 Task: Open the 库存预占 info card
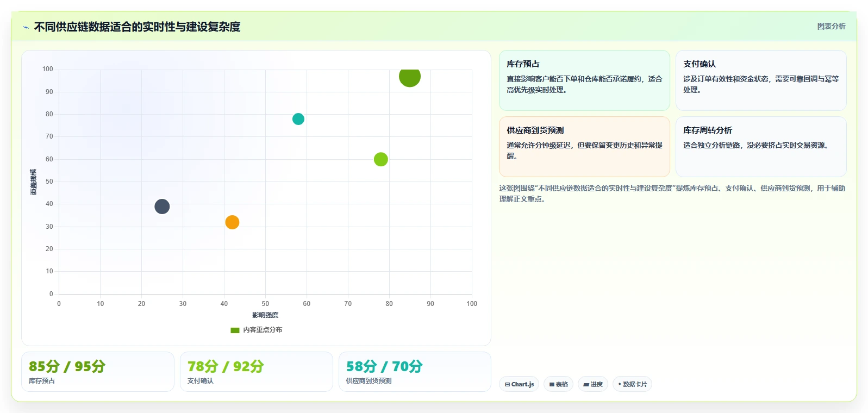pyautogui.click(x=584, y=80)
